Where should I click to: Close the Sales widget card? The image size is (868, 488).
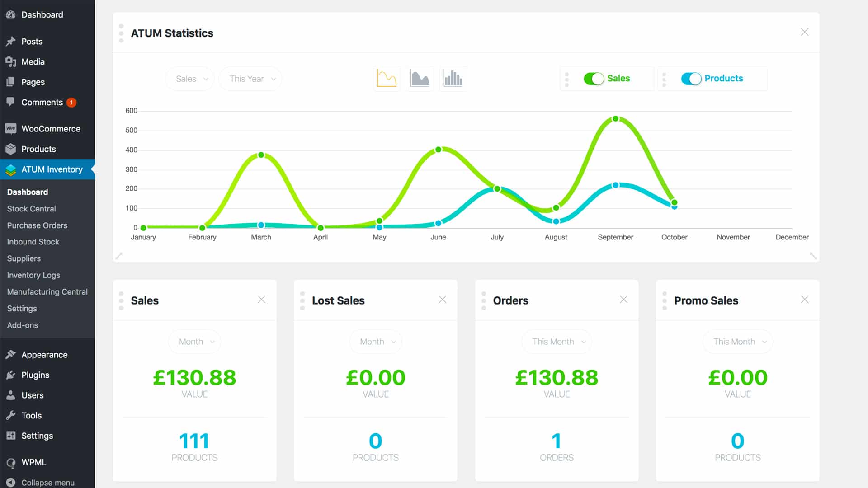coord(261,300)
